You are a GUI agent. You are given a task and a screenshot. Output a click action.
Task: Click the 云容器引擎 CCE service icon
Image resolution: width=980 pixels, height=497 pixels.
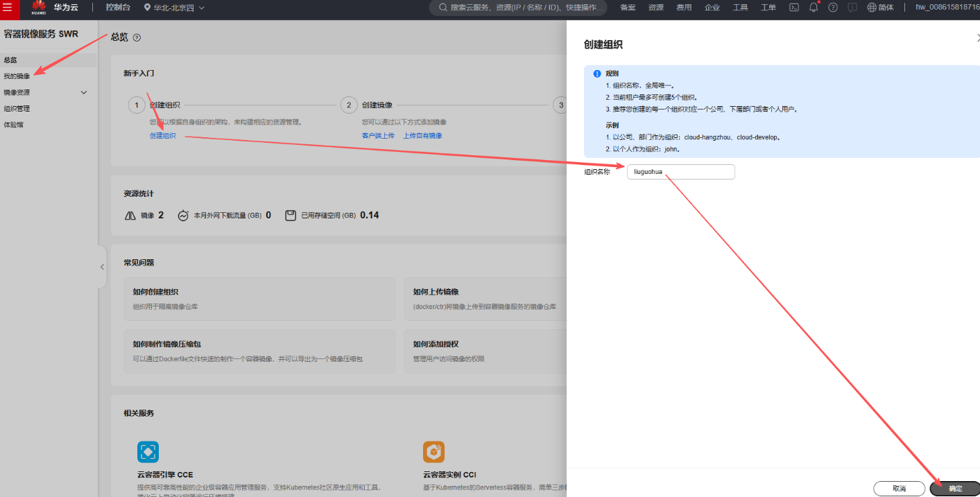pyautogui.click(x=148, y=452)
